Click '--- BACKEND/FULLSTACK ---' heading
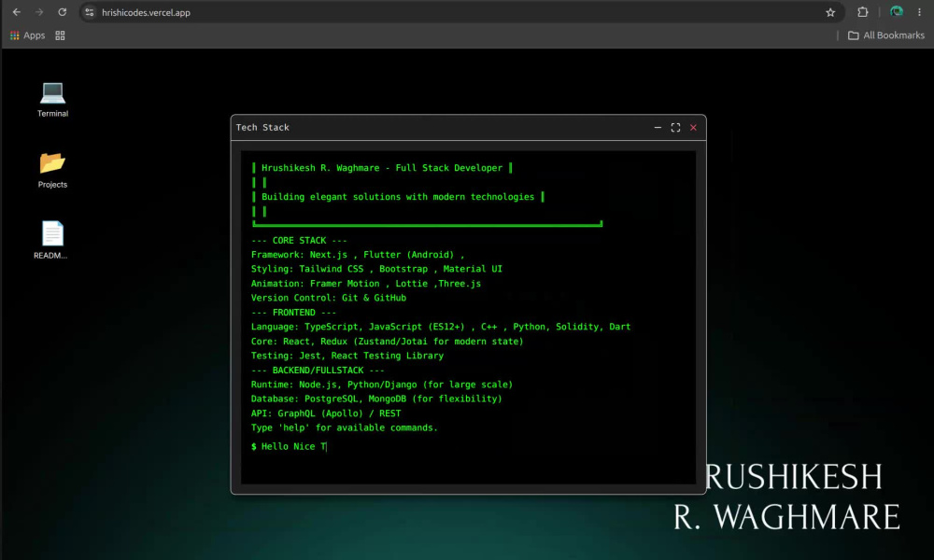Image resolution: width=934 pixels, height=560 pixels. 318,371
